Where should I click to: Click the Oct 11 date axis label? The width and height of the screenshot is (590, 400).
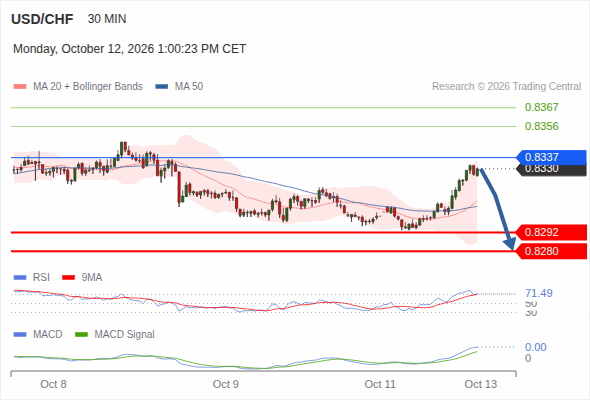pyautogui.click(x=380, y=384)
